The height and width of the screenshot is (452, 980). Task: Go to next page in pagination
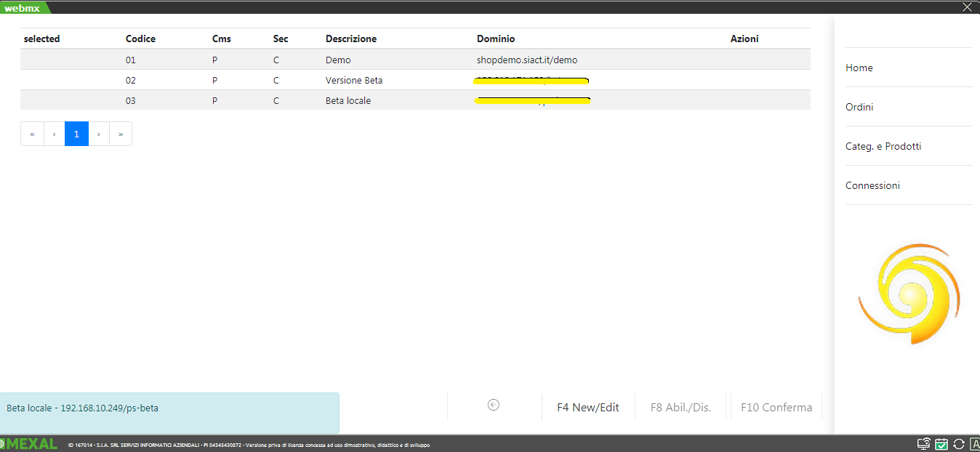coord(99,134)
